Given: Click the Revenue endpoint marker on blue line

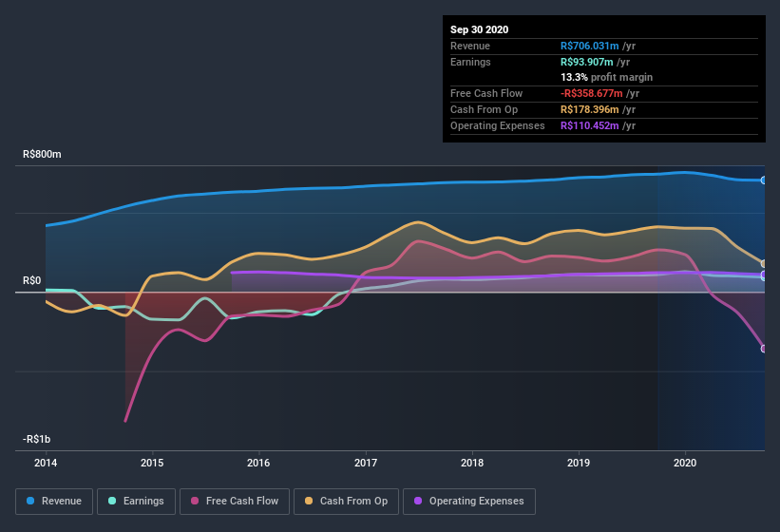Looking at the screenshot, I should click(x=764, y=180).
